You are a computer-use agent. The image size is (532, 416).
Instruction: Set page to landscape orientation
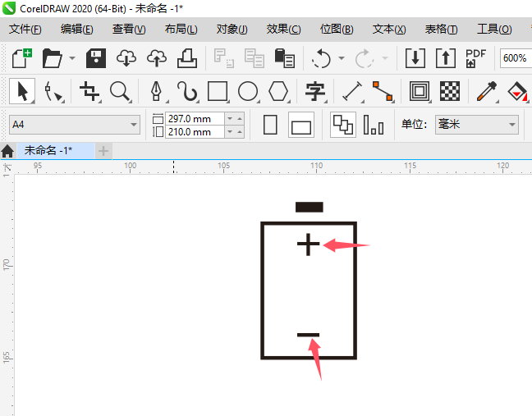(x=301, y=125)
